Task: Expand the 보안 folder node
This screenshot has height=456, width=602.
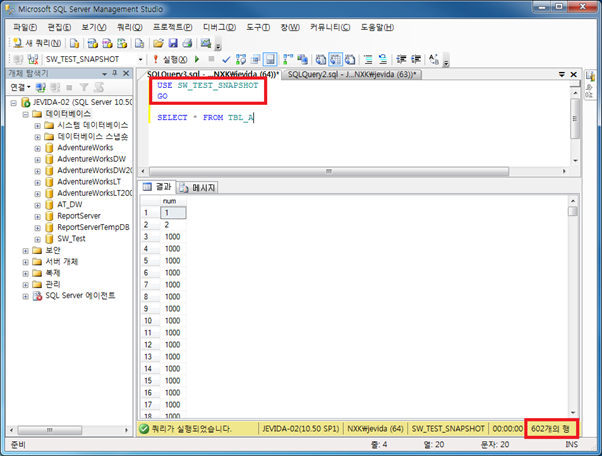Action: 25,251
